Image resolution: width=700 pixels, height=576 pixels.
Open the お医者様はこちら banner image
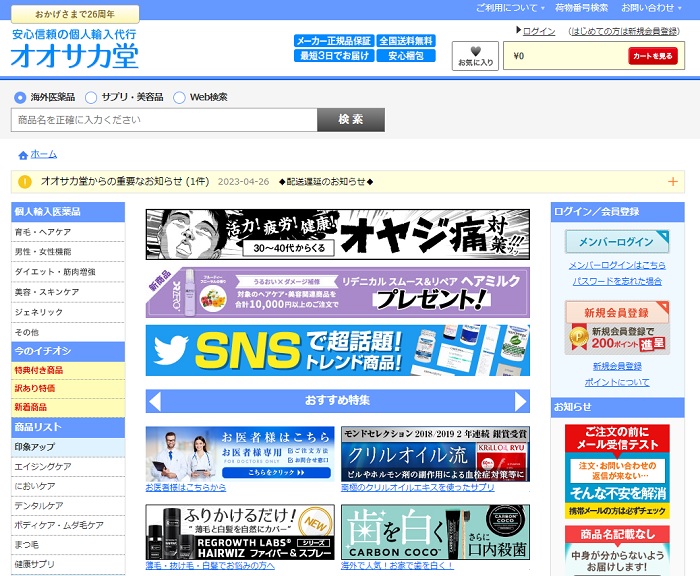pyautogui.click(x=240, y=454)
